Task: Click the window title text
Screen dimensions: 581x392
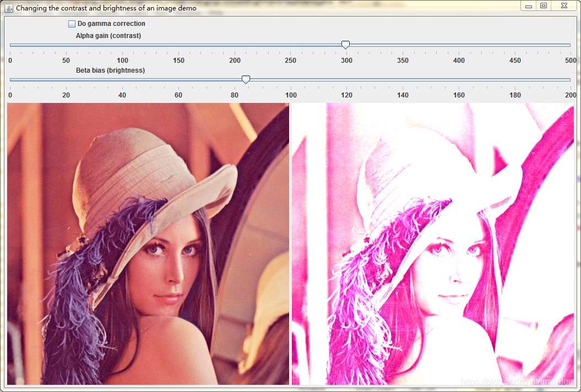Action: tap(106, 8)
